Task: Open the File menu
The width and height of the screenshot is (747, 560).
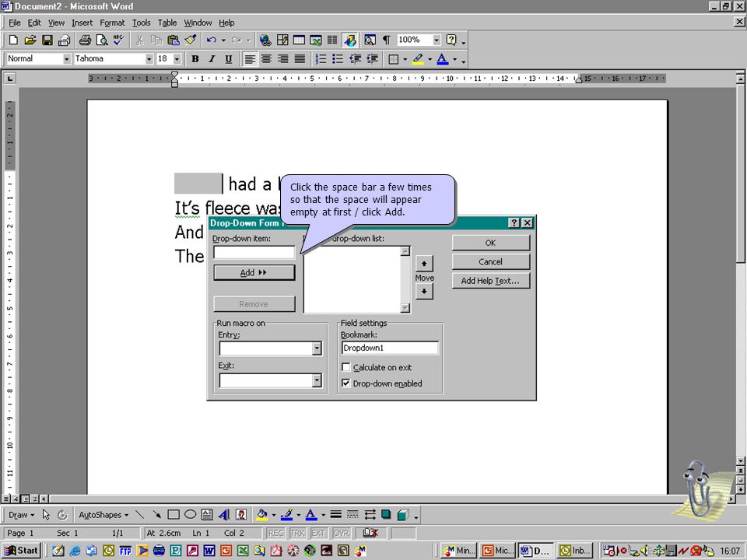Action: pos(15,23)
